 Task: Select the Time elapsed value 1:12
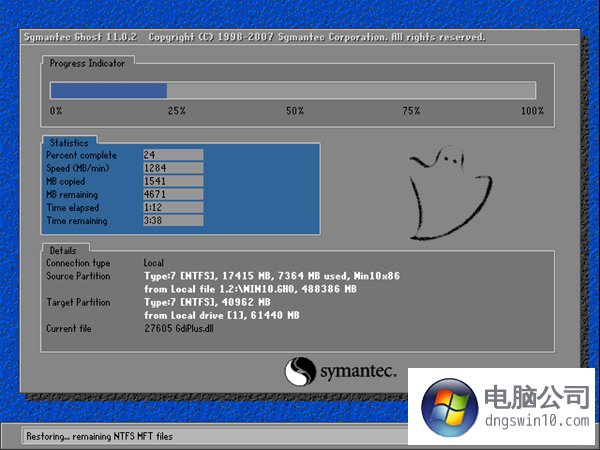[x=173, y=207]
